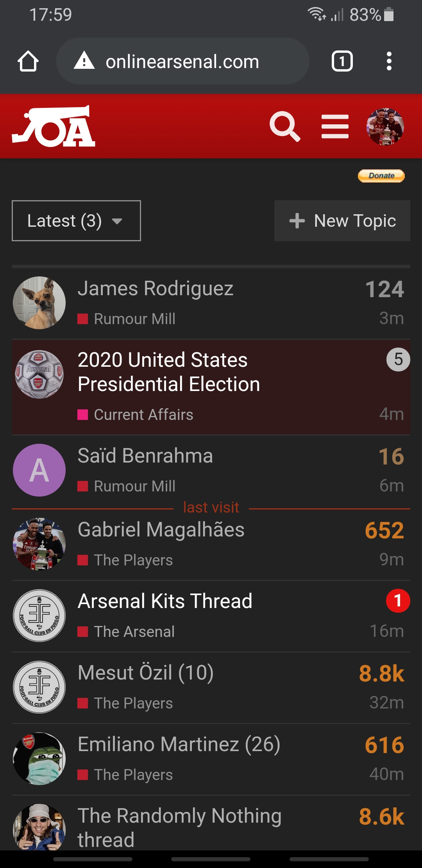Click the OA cannon site logo
This screenshot has width=422, height=868.
(54, 126)
